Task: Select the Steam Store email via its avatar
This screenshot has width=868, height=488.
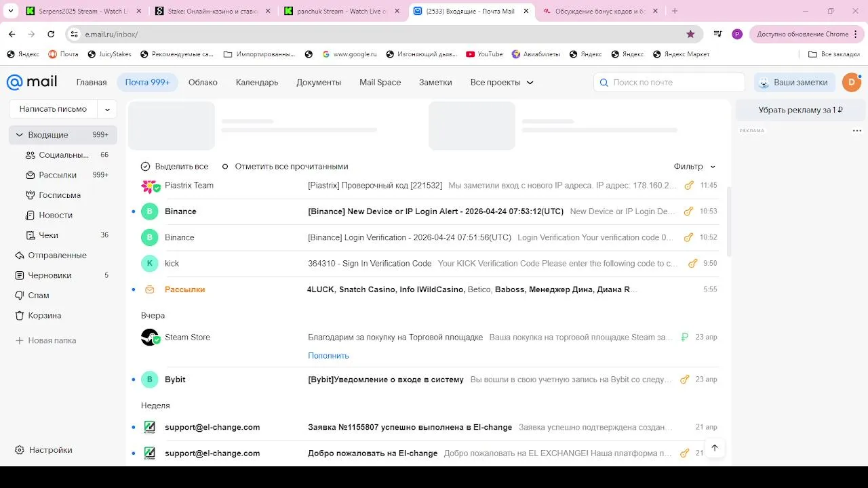Action: pos(149,337)
